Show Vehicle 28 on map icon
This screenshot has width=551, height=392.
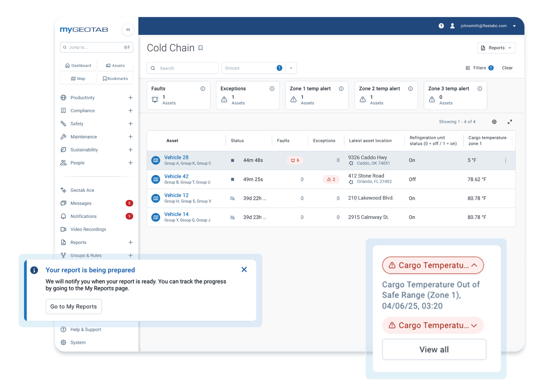pyautogui.click(x=156, y=160)
